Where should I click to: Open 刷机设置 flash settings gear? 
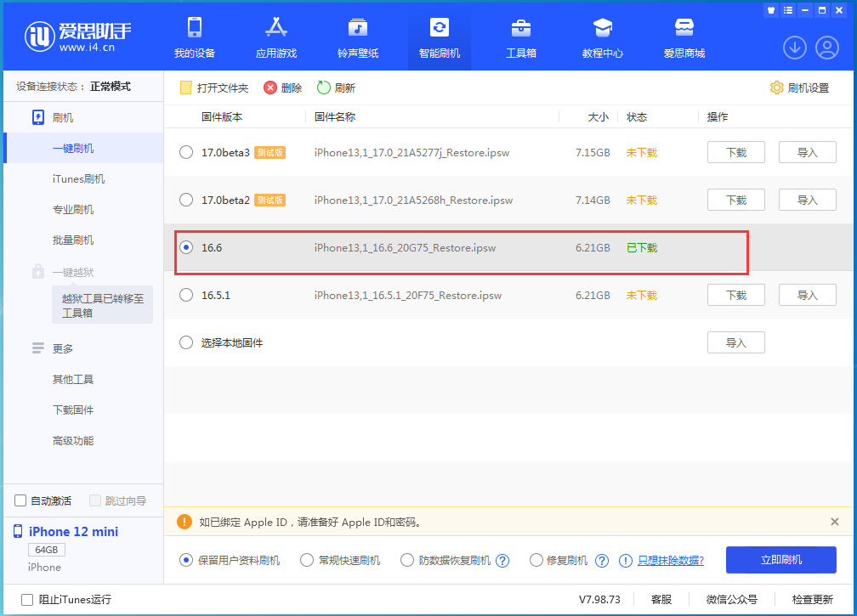[798, 87]
